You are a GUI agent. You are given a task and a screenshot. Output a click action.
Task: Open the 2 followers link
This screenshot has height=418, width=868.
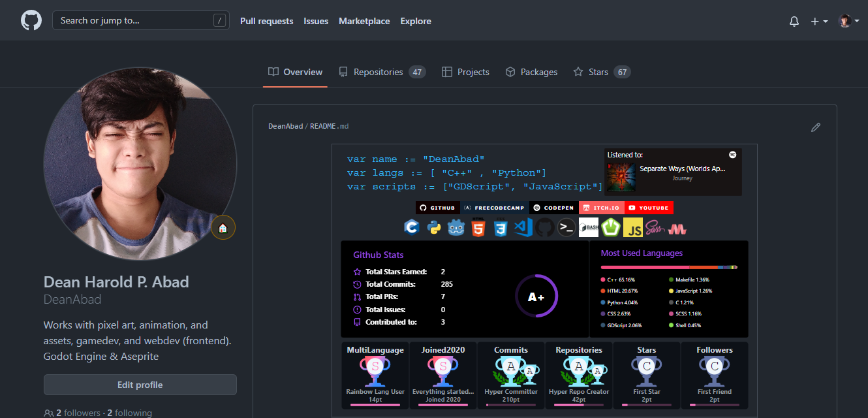click(x=72, y=413)
